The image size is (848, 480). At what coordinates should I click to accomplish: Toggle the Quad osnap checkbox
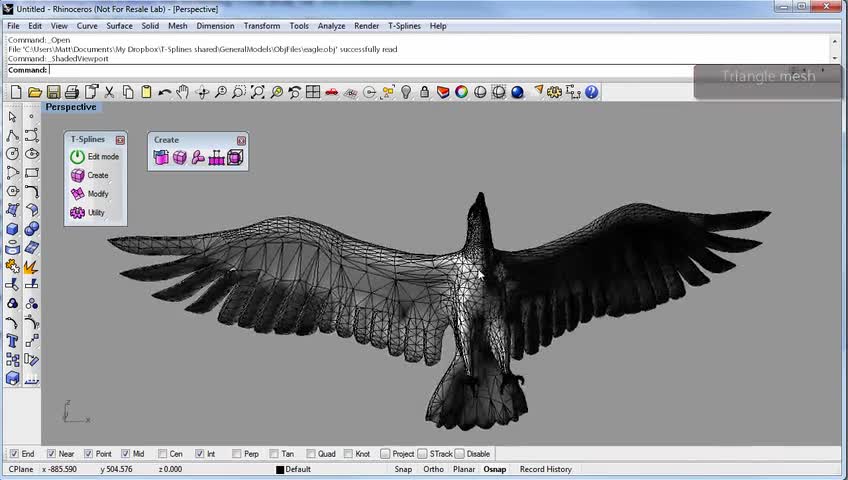(x=311, y=454)
